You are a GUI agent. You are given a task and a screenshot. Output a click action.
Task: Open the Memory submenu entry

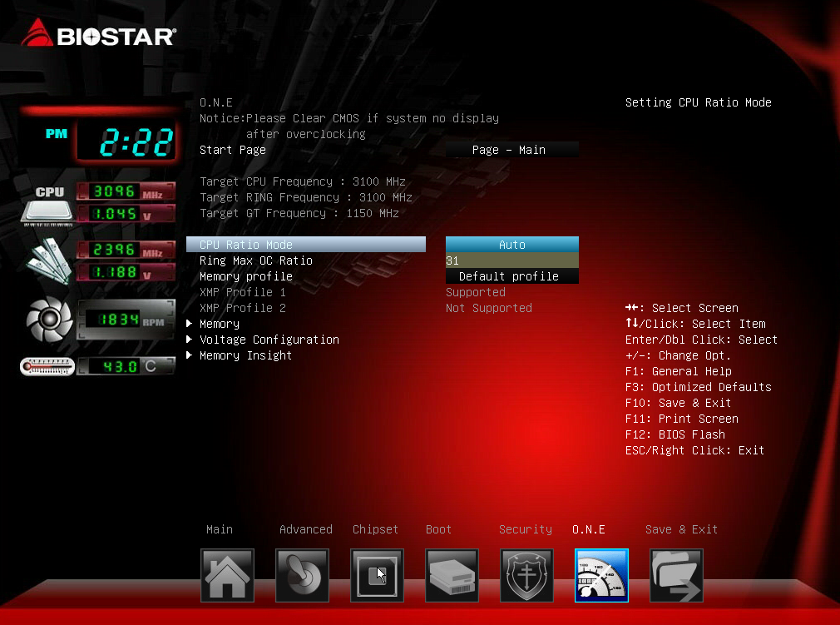(220, 324)
